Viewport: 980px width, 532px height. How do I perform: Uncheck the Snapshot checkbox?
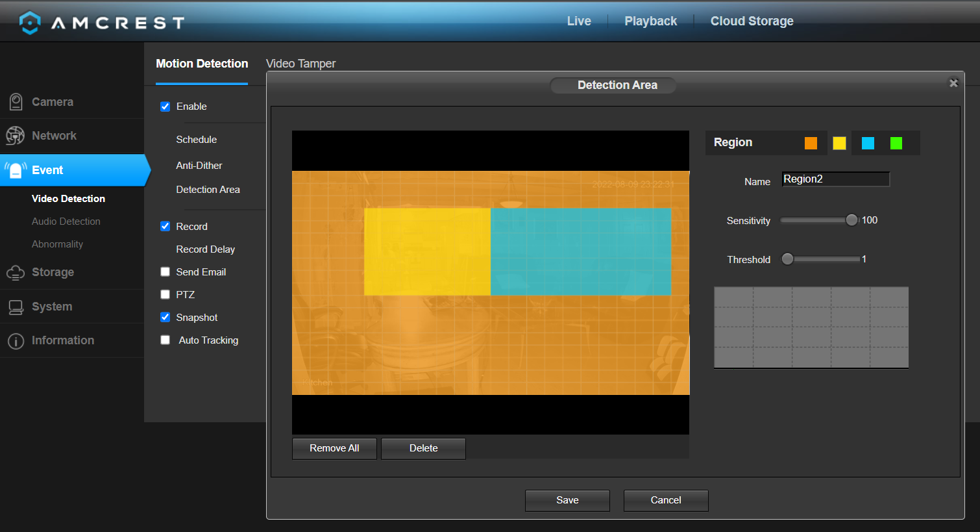(x=165, y=317)
